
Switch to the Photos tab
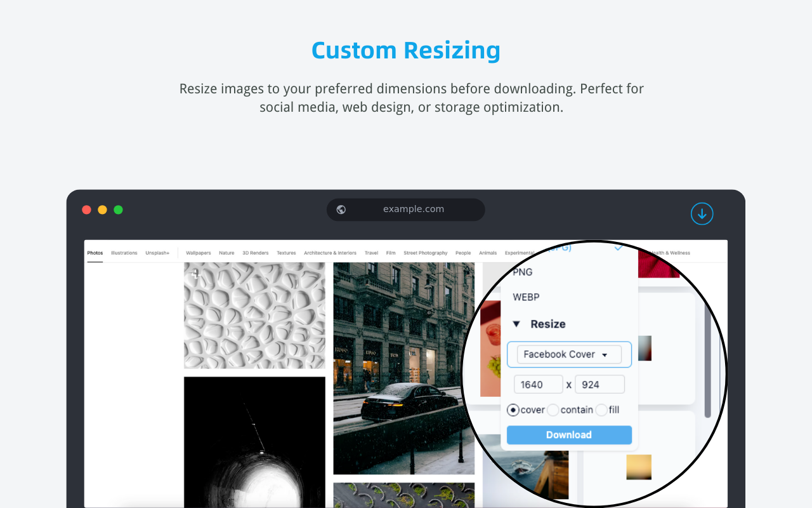pos(95,252)
